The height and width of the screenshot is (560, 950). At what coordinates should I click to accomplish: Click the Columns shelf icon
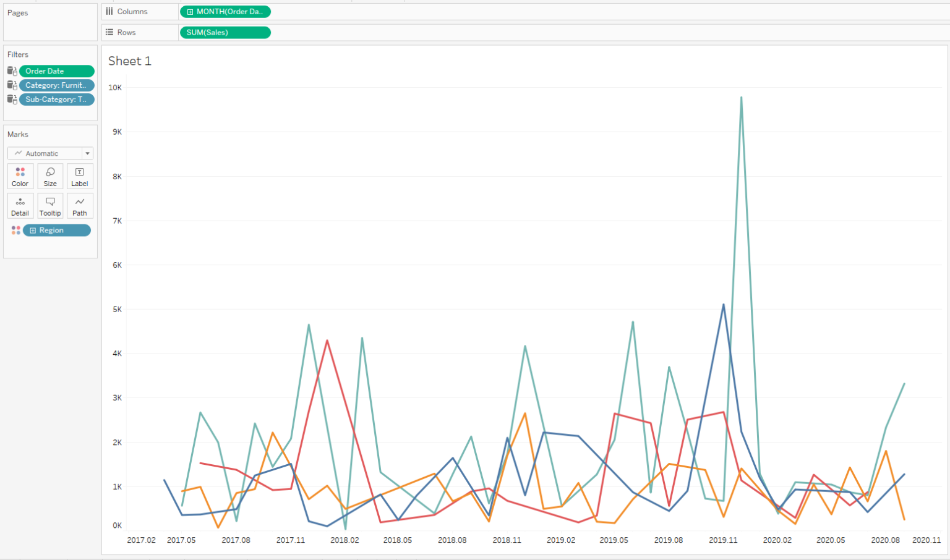[x=109, y=11]
